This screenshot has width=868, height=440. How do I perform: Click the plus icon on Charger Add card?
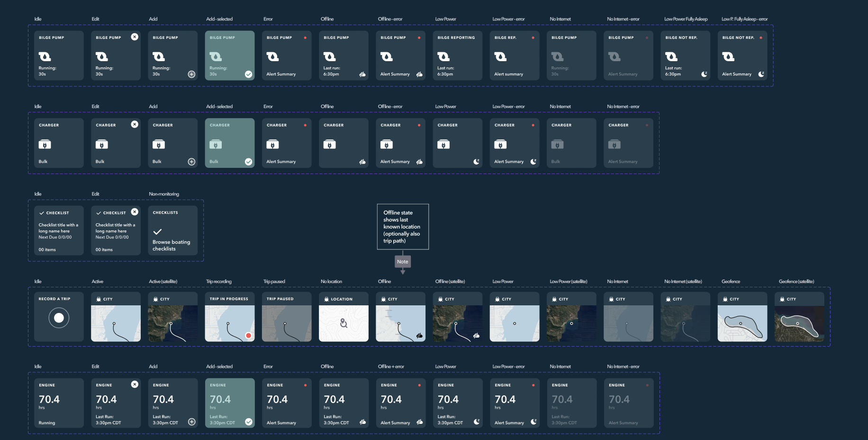191,162
